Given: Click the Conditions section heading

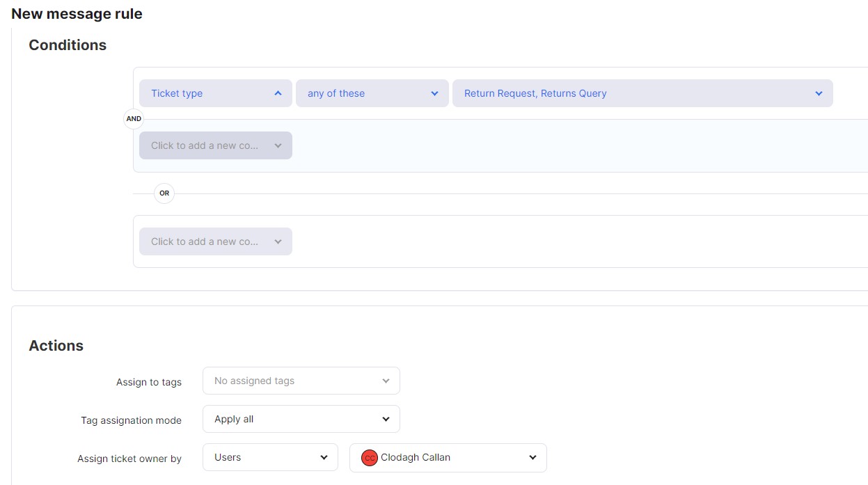Looking at the screenshot, I should click(x=68, y=45).
